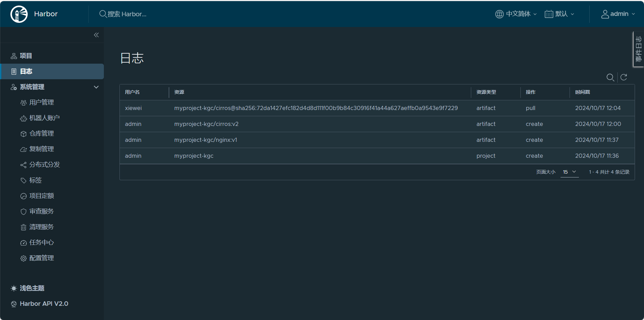Change page size from 15
The width and height of the screenshot is (644, 320).
click(569, 172)
